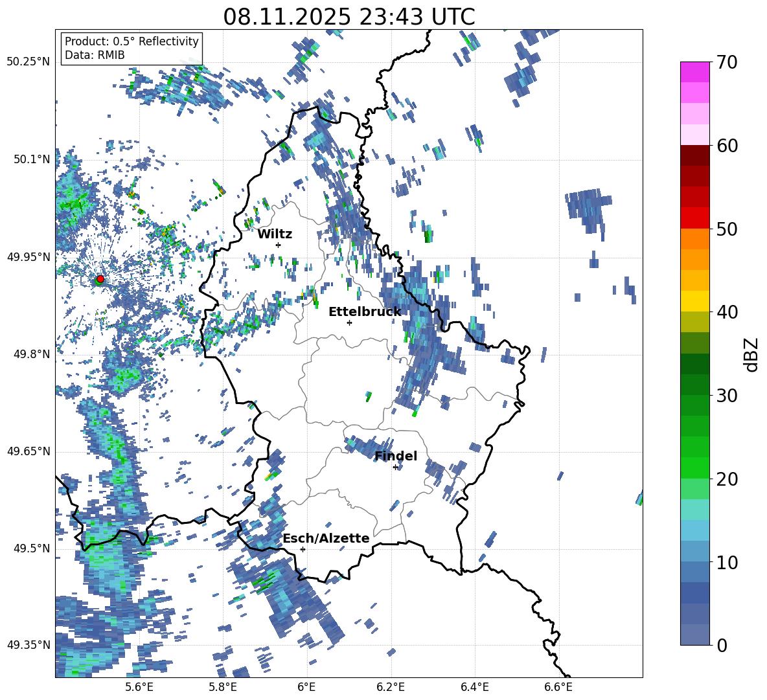Click the 49.95°N latitude label
The width and height of the screenshot is (767, 700).
point(29,257)
